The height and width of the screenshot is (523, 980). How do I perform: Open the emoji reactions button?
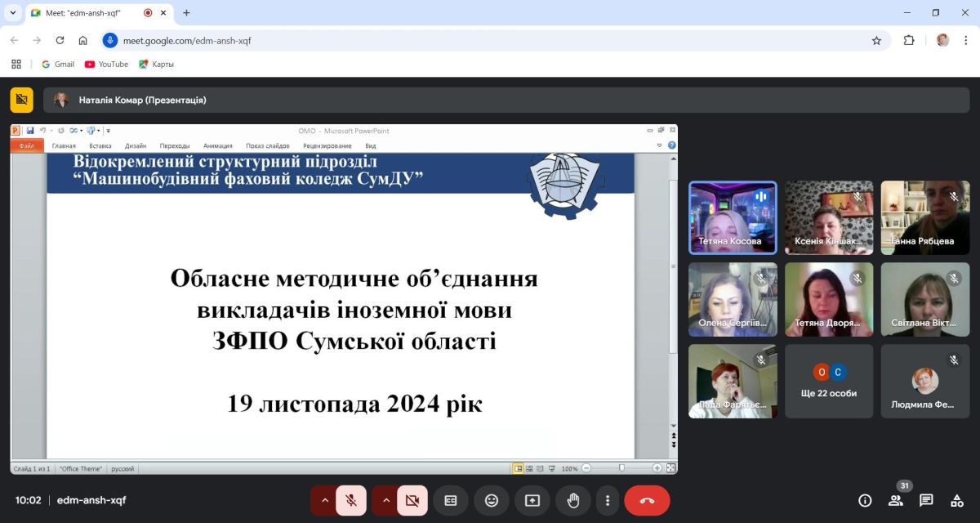coord(492,500)
